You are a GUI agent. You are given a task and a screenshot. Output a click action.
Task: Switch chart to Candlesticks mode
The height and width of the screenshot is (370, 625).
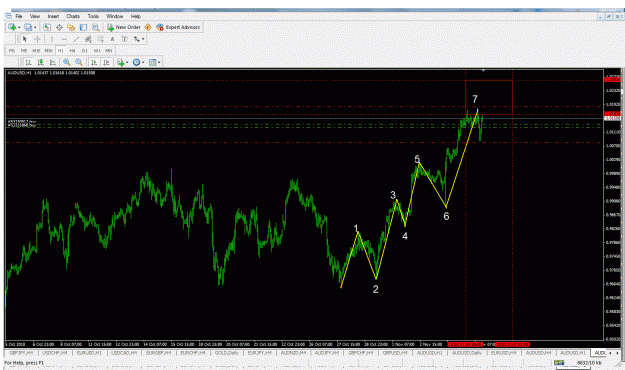click(x=40, y=62)
